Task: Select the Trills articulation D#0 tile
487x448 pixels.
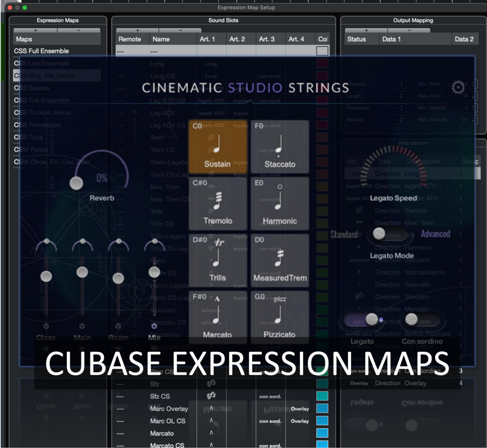Action: 218,260
